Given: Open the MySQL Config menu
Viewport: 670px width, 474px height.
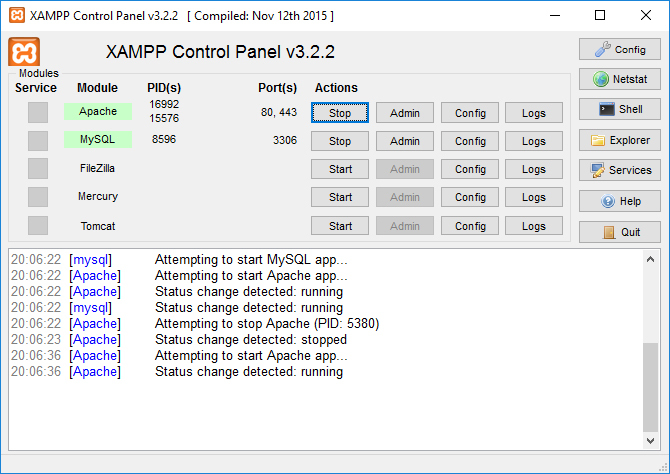Looking at the screenshot, I should [470, 141].
